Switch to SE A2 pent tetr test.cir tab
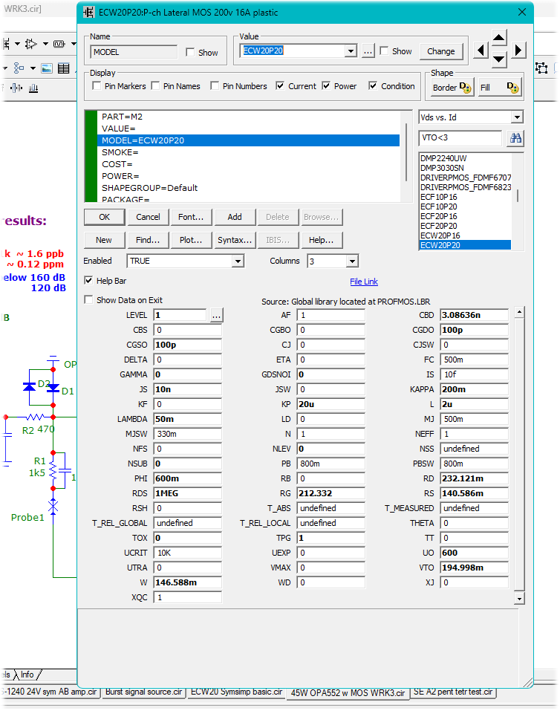The width and height of the screenshot is (560, 728). pos(453,692)
